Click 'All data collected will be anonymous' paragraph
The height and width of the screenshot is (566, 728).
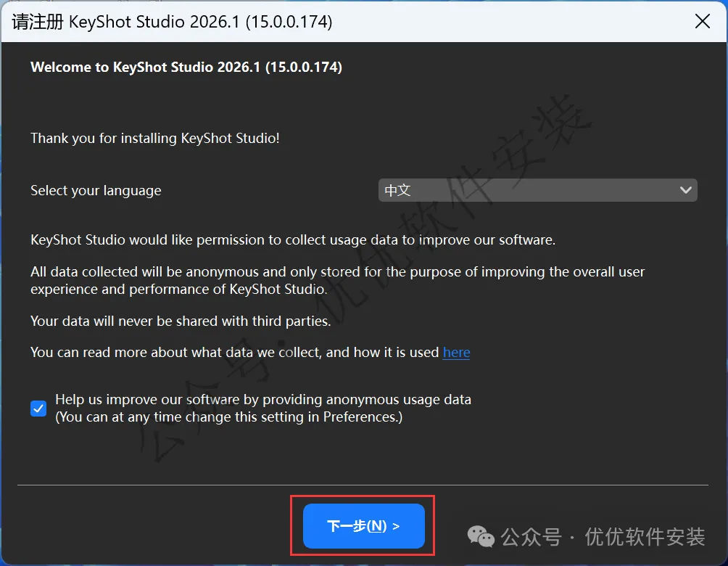click(338, 280)
